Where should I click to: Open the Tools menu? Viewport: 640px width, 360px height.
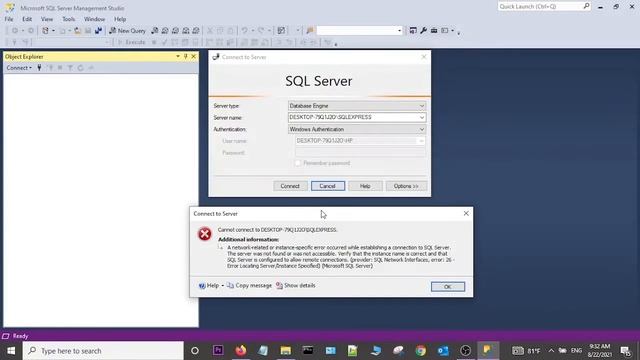pos(69,19)
